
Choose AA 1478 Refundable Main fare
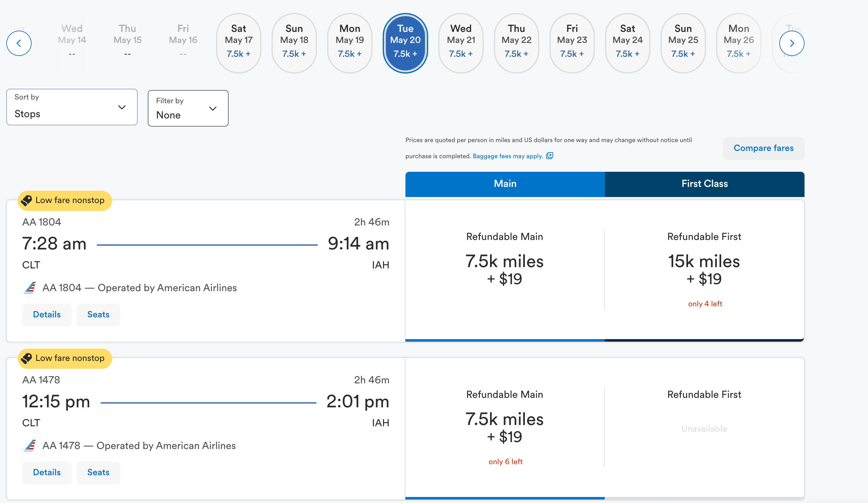[504, 428]
